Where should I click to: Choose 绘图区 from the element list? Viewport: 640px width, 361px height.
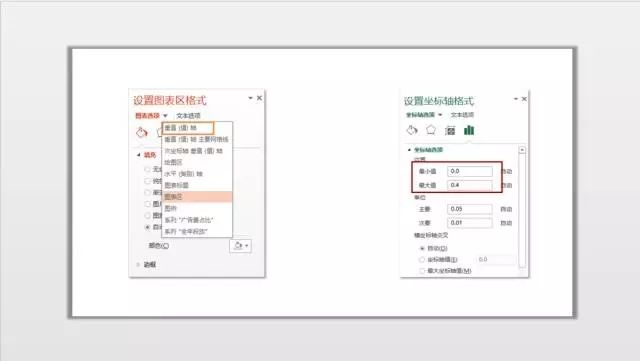pyautogui.click(x=197, y=162)
